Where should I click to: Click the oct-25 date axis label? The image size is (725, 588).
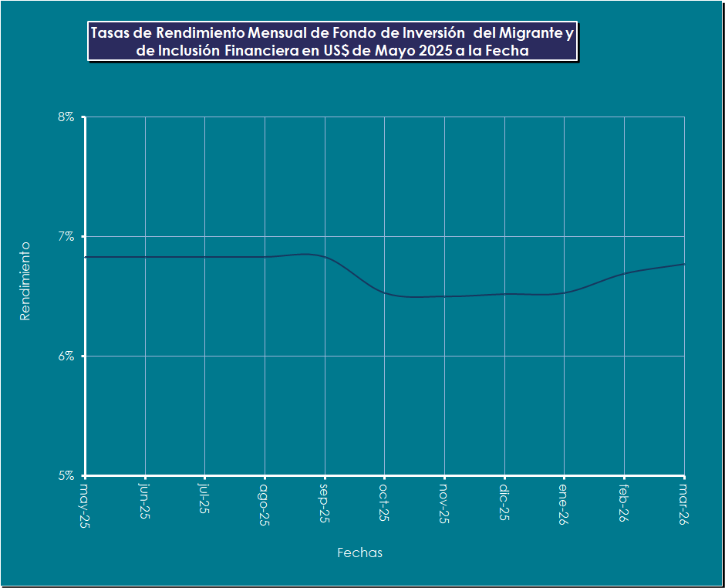pyautogui.click(x=384, y=502)
